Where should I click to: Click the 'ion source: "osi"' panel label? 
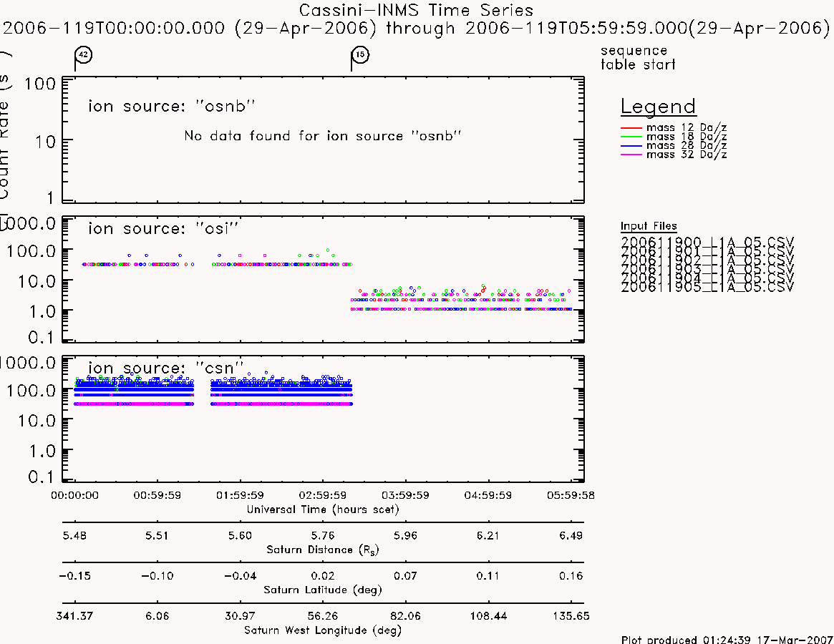point(163,228)
